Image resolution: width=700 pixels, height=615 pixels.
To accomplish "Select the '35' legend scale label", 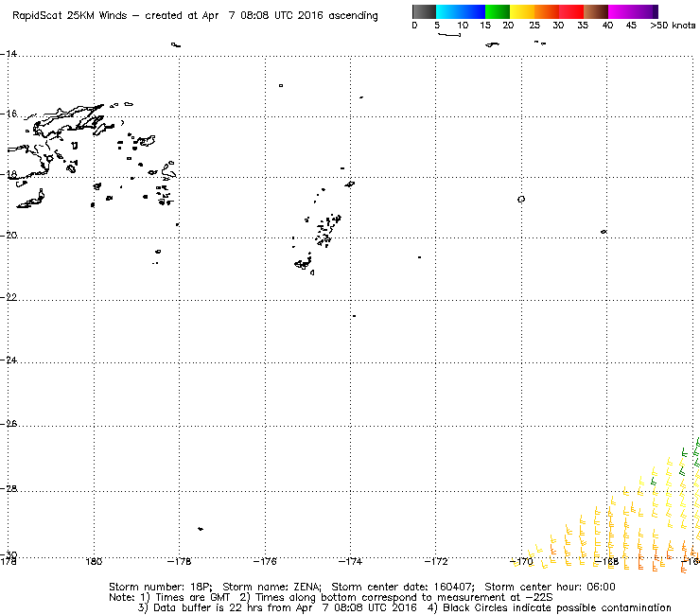I will 583,26.
